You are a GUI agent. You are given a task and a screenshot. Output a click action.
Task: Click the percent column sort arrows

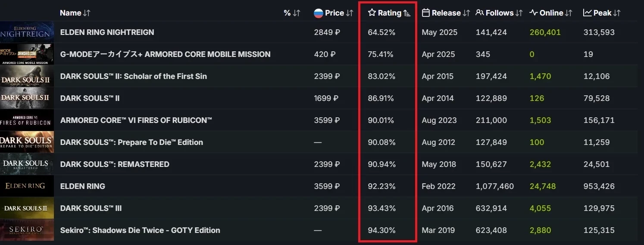coord(297,13)
